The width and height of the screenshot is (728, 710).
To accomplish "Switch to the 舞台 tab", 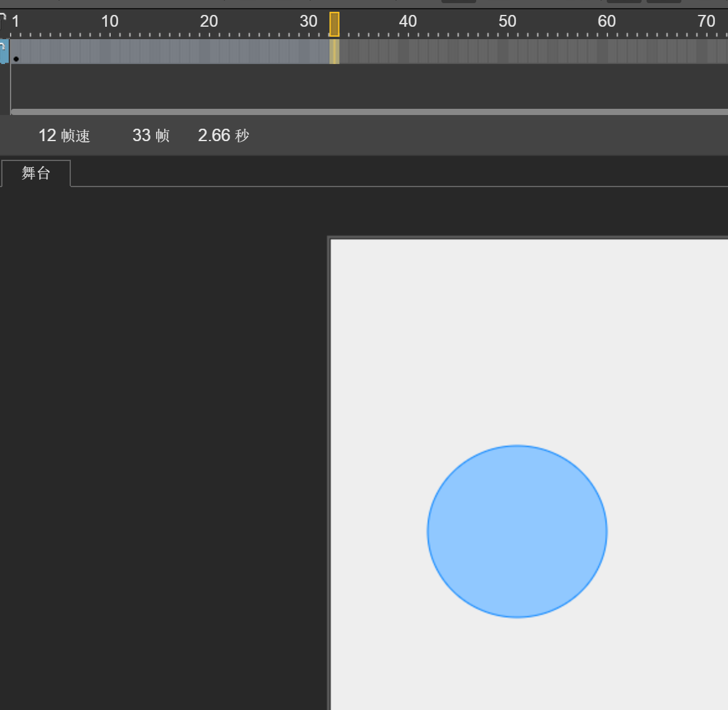I will coord(36,173).
